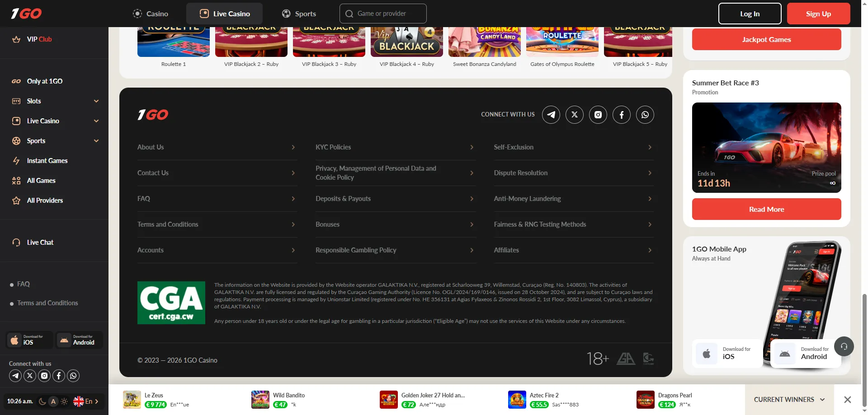Collapse the Current Winners panel

(x=789, y=400)
